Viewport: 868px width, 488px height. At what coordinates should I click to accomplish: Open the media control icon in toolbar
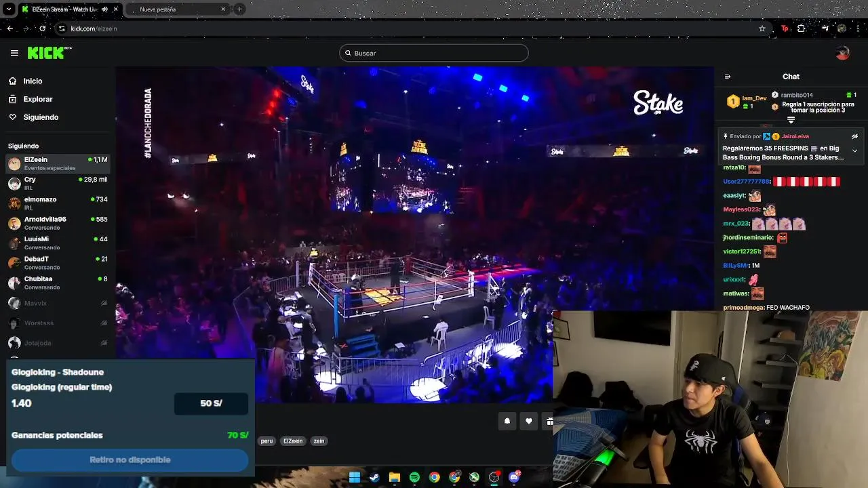825,28
